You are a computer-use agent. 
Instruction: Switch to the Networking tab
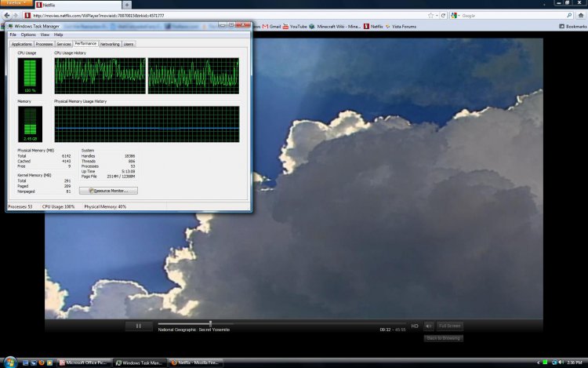pyautogui.click(x=110, y=44)
